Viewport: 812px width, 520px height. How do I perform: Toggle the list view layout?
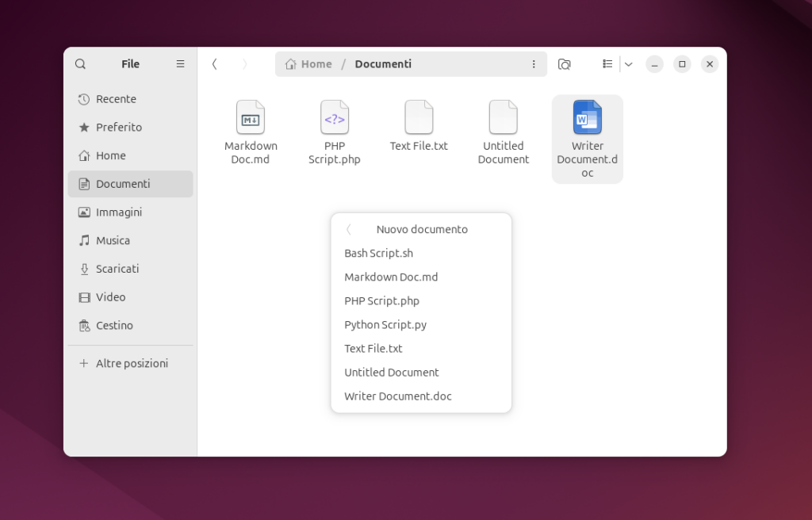click(x=607, y=64)
